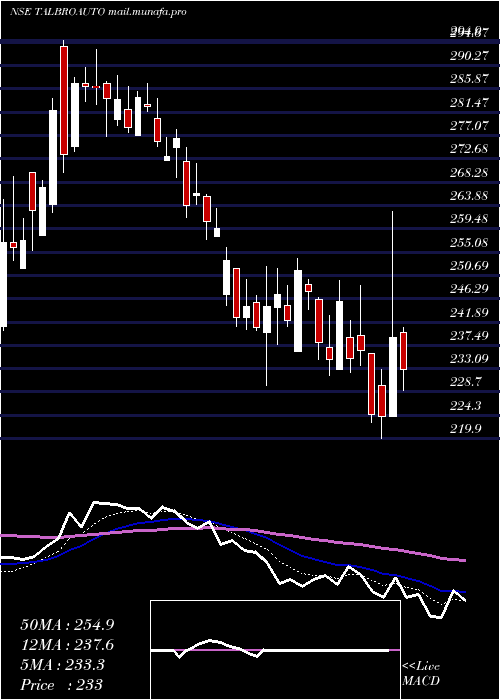
Task: Click the MACD line inside the inset box
Action: point(270,650)
